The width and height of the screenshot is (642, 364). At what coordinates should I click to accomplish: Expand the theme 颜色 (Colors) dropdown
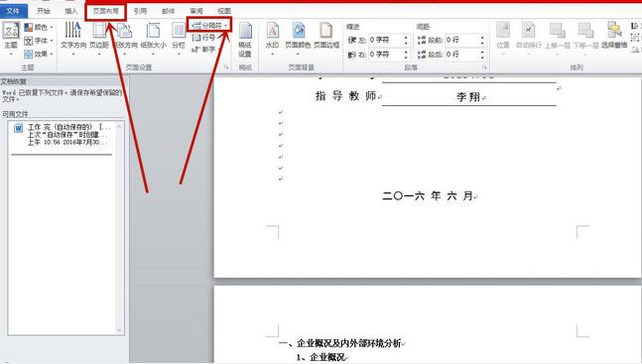pyautogui.click(x=39, y=28)
